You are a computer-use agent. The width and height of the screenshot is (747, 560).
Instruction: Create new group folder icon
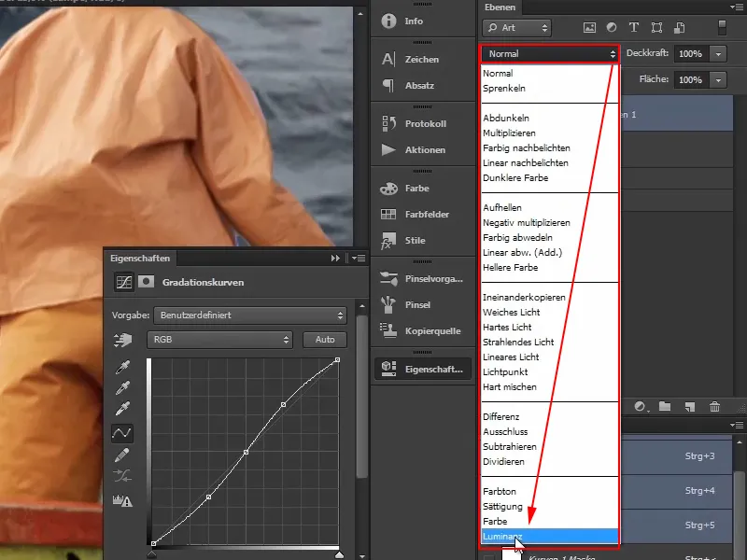click(x=665, y=407)
